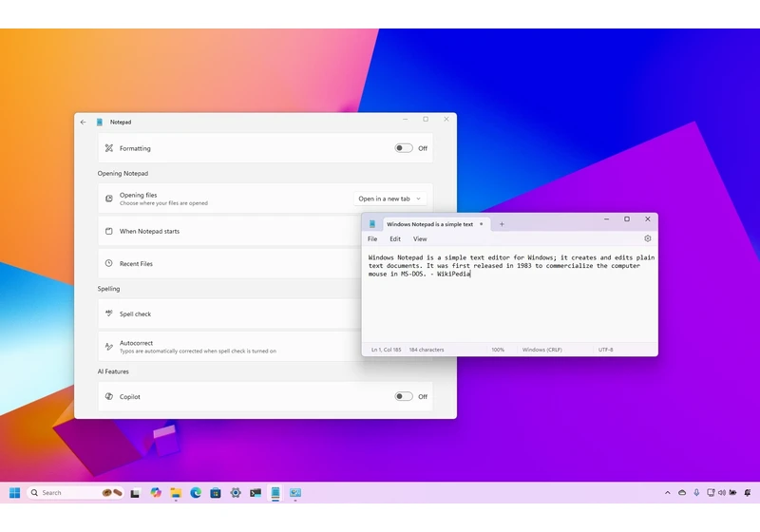Click the Opening files icon
760x532 pixels.
109,199
